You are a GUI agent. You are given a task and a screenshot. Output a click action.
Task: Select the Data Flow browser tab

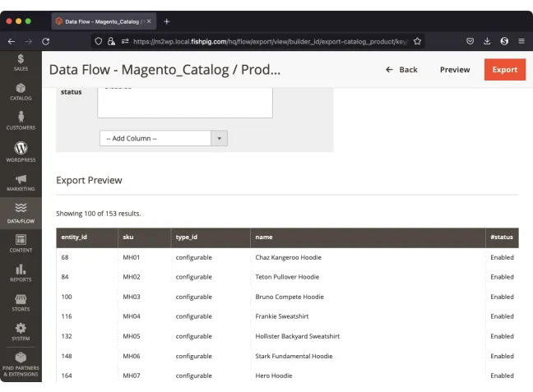101,21
